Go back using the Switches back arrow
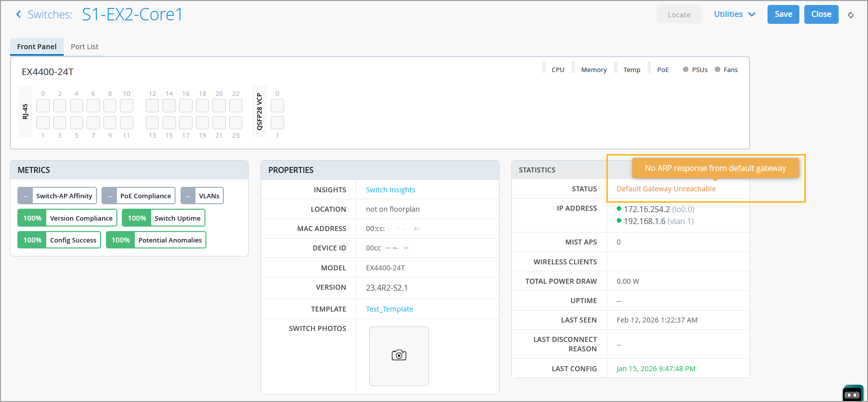 click(18, 14)
